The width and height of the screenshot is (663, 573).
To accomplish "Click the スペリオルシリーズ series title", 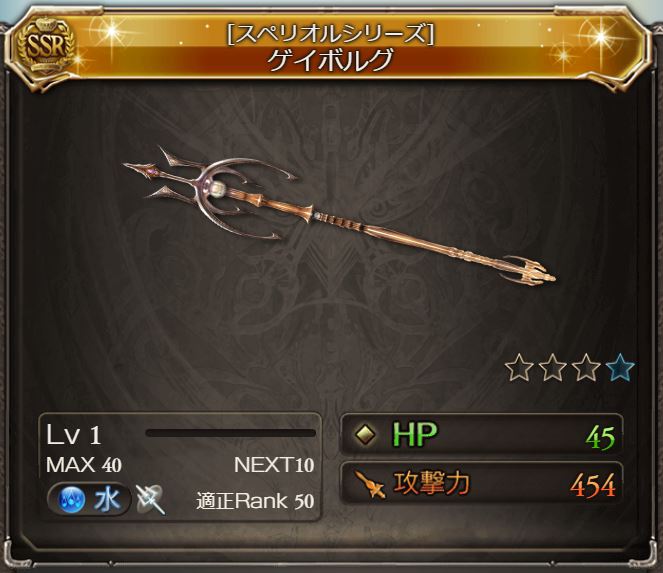I will click(x=330, y=34).
